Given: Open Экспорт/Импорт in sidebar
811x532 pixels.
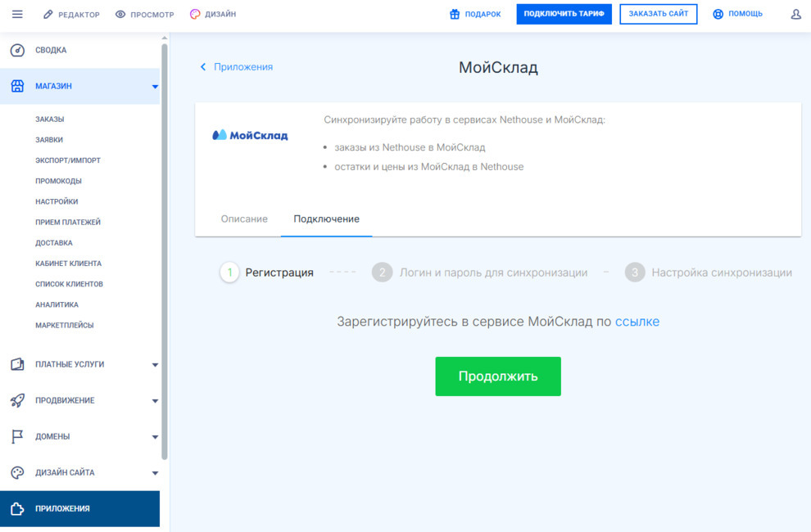Looking at the screenshot, I should 68,160.
